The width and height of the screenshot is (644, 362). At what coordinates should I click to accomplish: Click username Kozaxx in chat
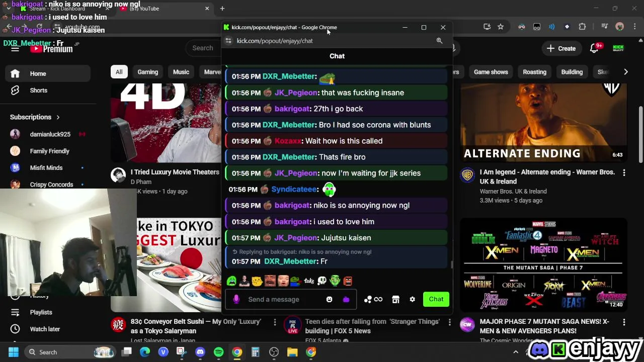(x=288, y=141)
